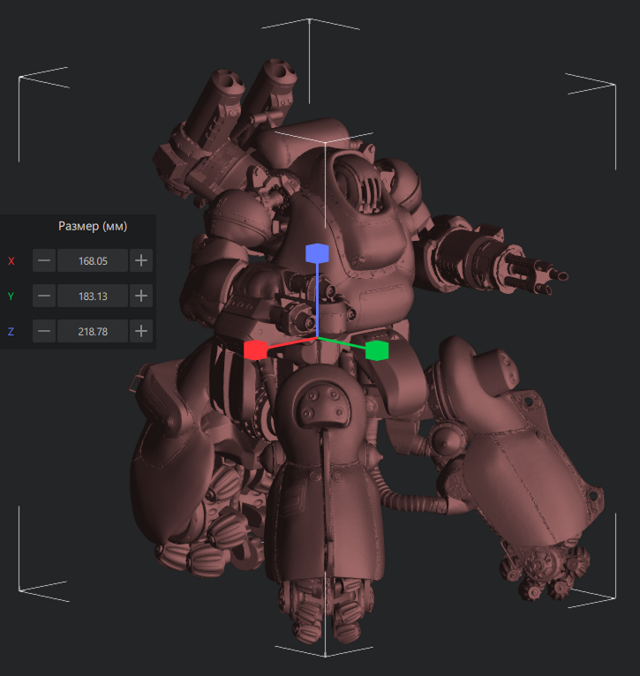Viewport: 640px width, 676px height.
Task: Increase the Z size with plus button
Action: coord(142,331)
